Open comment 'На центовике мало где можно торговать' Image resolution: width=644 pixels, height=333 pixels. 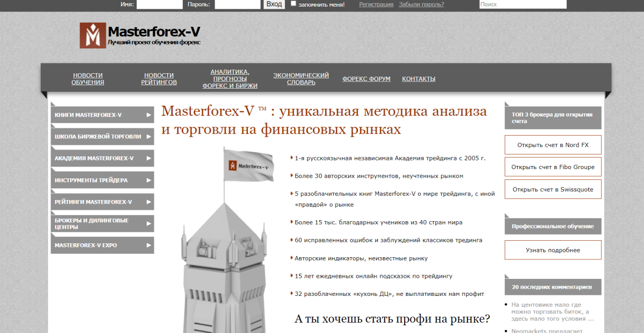pos(552,312)
